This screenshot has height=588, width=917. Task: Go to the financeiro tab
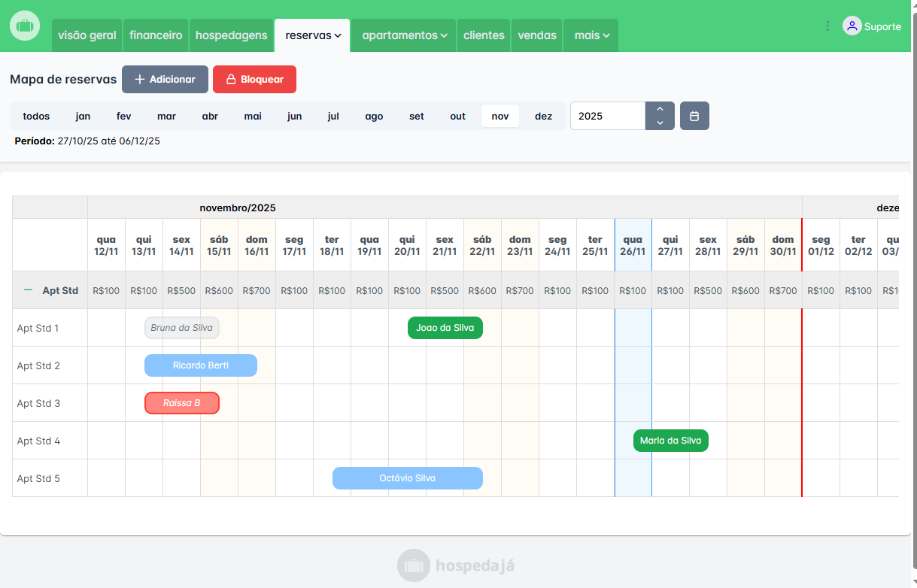click(156, 35)
